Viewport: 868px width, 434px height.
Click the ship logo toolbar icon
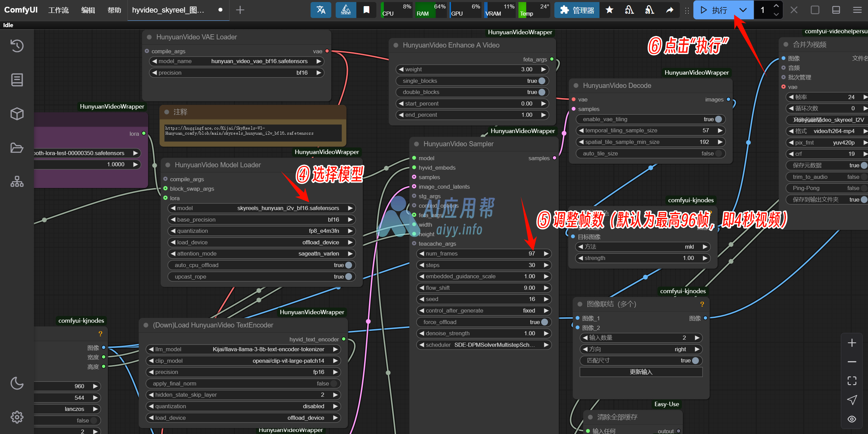346,10
